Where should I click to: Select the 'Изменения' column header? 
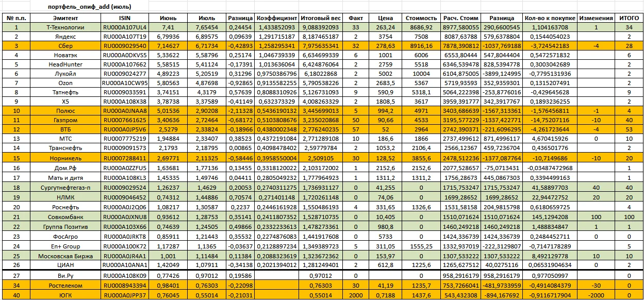pos(596,18)
